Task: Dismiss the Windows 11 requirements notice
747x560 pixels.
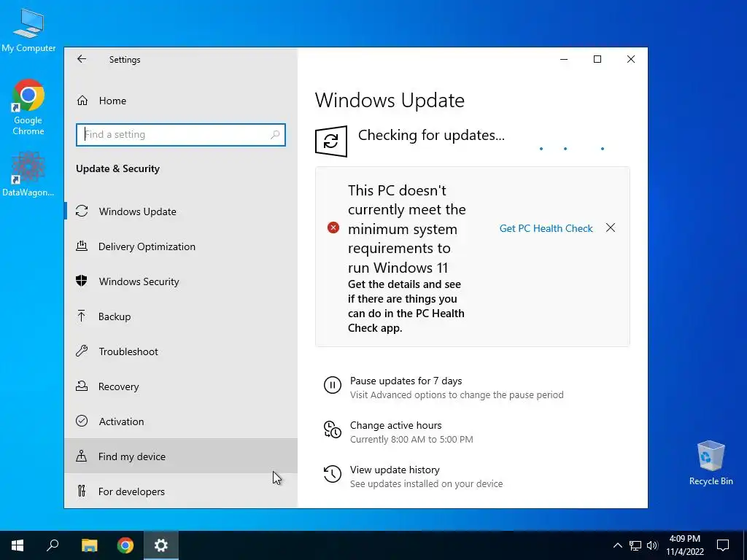Action: click(x=611, y=227)
